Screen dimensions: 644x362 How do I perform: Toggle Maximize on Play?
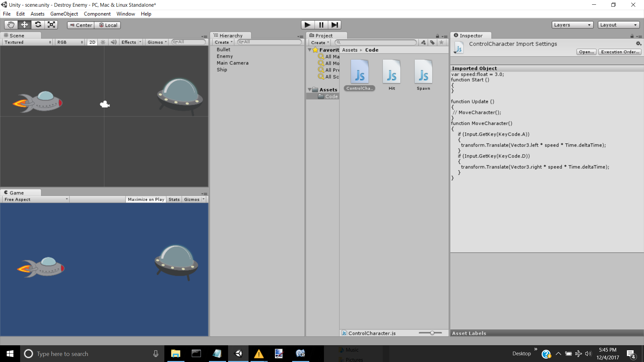146,199
